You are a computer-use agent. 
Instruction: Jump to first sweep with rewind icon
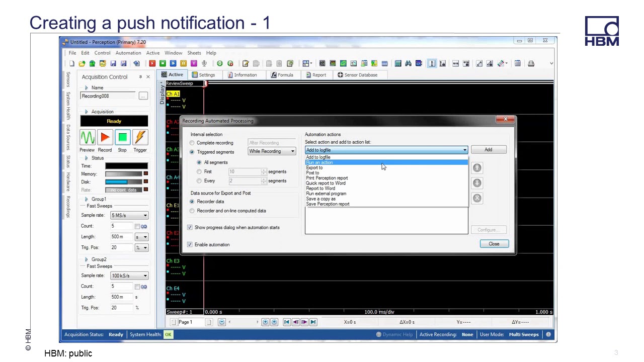click(x=287, y=322)
